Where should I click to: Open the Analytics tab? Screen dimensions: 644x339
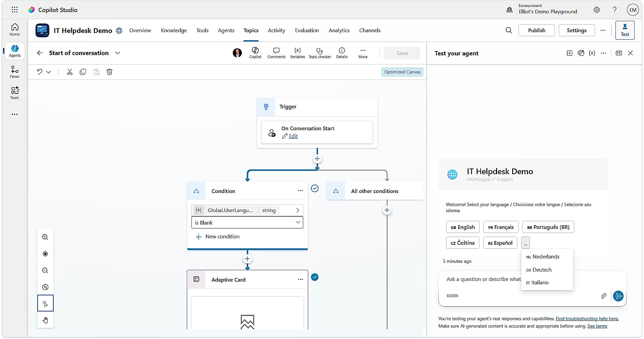[339, 30]
